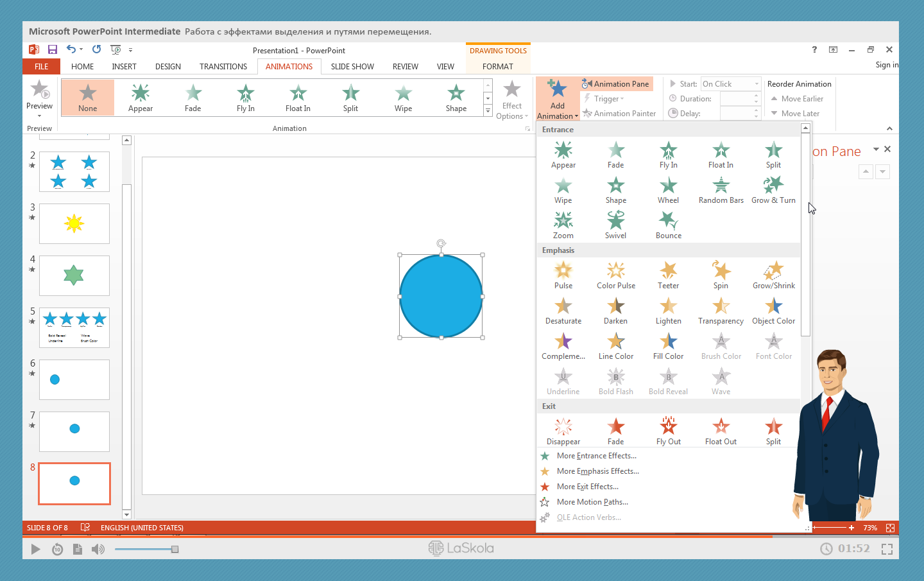The image size is (924, 581).
Task: Toggle fullscreen mode in the player
Action: (x=887, y=549)
